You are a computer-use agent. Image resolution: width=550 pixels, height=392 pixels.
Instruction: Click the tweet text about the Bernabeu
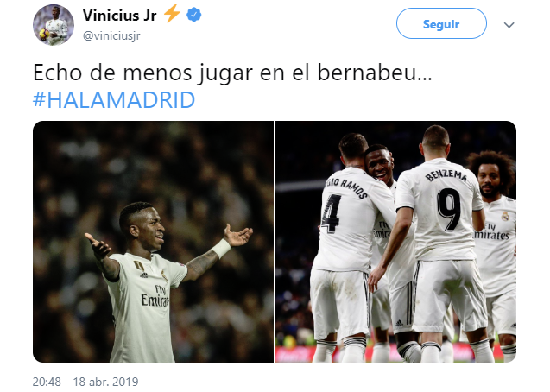tap(232, 73)
